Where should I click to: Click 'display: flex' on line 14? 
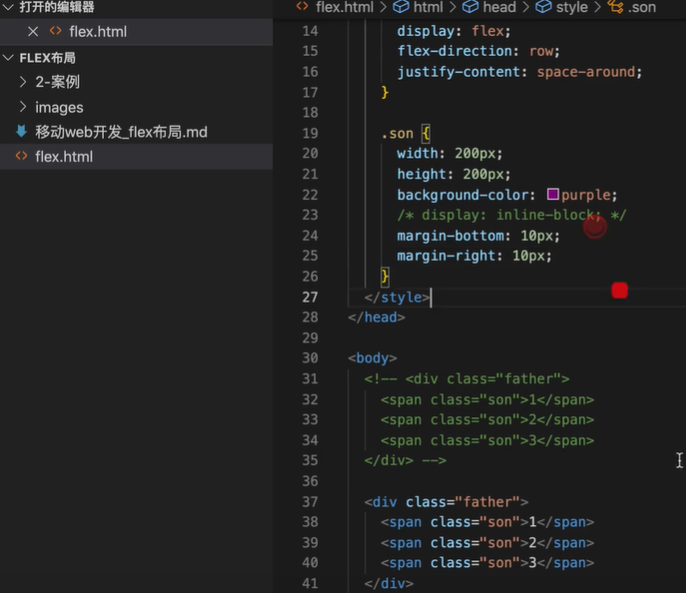point(454,31)
